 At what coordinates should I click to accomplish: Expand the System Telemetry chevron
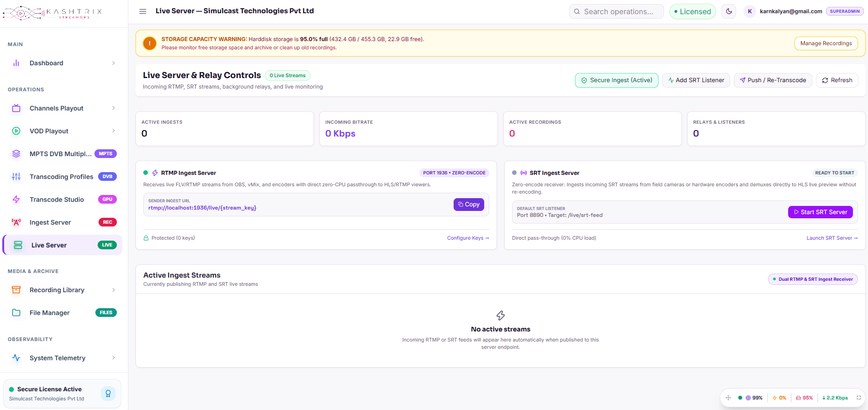pyautogui.click(x=114, y=358)
